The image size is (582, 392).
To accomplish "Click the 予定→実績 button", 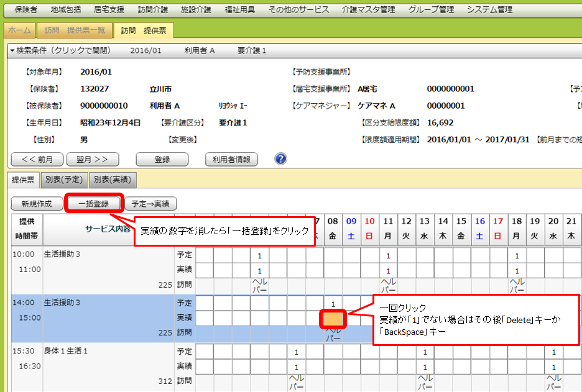I will [150, 203].
